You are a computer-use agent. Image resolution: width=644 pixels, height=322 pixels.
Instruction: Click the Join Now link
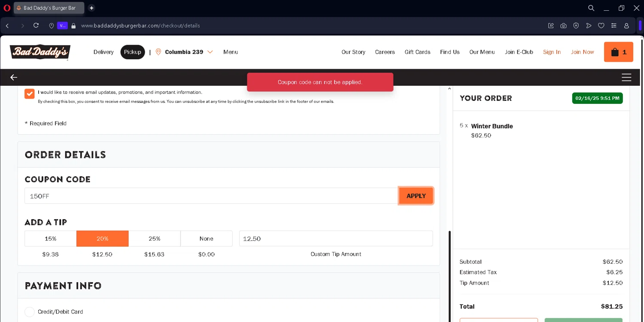pos(582,52)
